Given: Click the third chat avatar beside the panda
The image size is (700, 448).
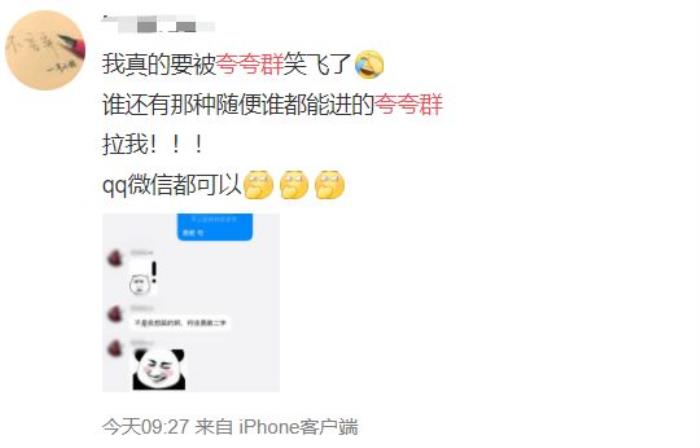Looking at the screenshot, I should [115, 348].
